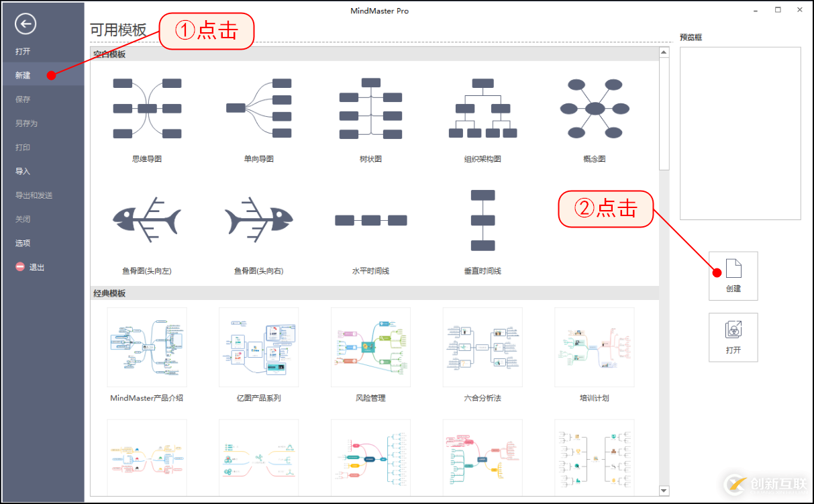This screenshot has width=814, height=504.
Task: Minimize the MindMaster Pro window
Action: coord(758,10)
